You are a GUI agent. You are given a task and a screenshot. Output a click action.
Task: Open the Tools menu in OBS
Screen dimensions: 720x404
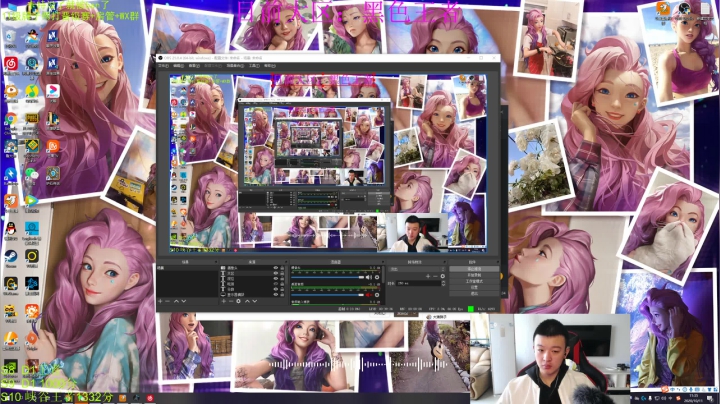point(254,66)
